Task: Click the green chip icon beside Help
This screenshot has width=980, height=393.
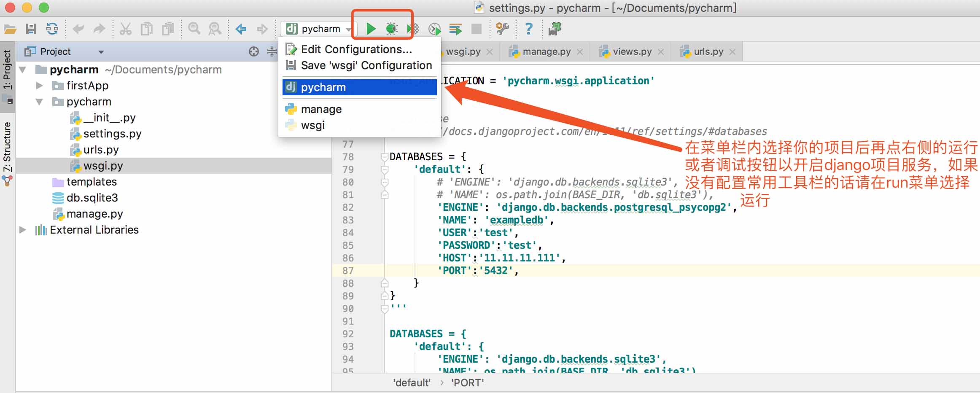Action: (555, 29)
